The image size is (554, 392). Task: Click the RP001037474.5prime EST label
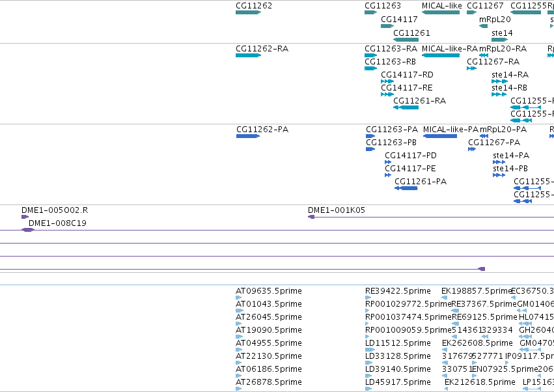point(408,317)
